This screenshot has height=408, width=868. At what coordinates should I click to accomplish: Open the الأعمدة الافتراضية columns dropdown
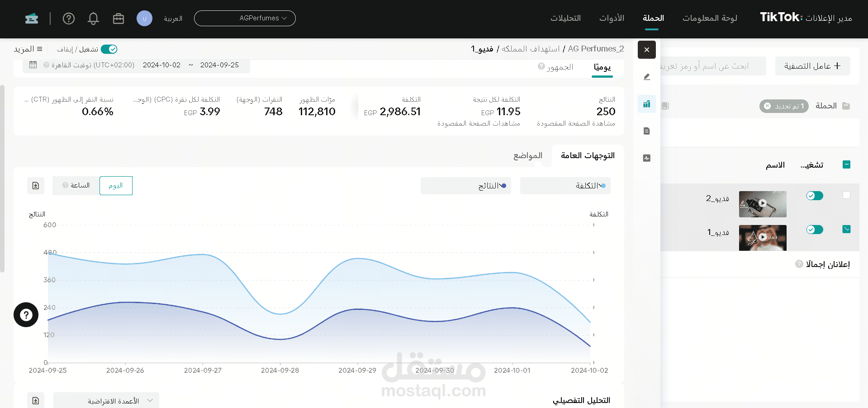point(106,401)
